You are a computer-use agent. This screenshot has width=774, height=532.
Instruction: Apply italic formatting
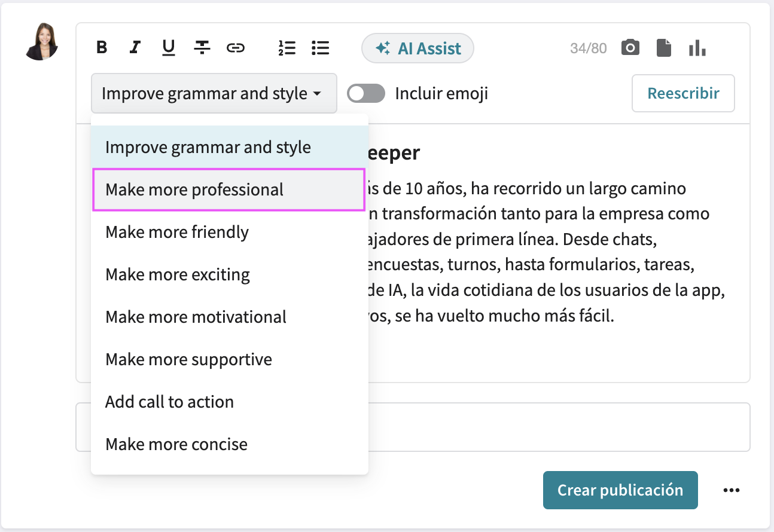[x=136, y=48]
